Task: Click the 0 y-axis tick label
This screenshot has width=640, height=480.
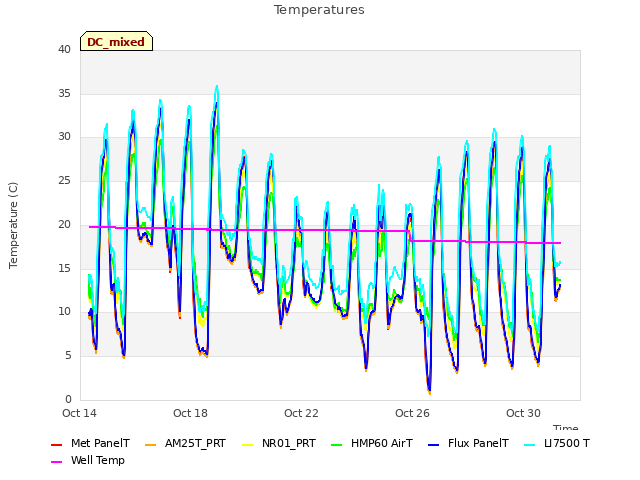Action: pos(68,399)
